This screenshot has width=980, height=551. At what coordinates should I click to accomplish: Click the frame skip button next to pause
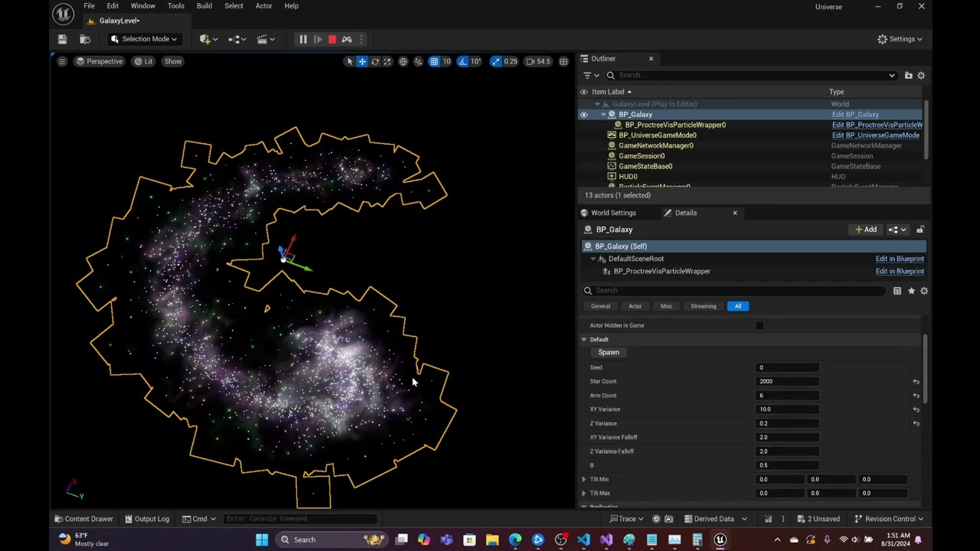pos(317,39)
